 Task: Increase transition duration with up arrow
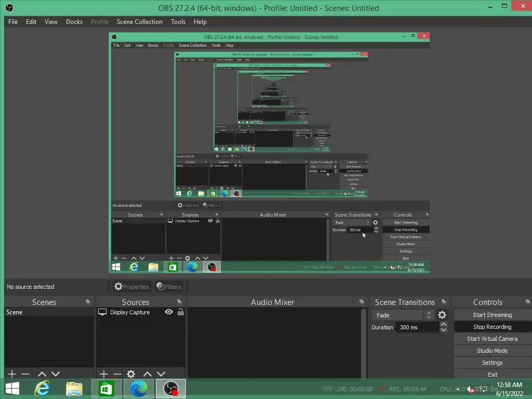tap(444, 324)
